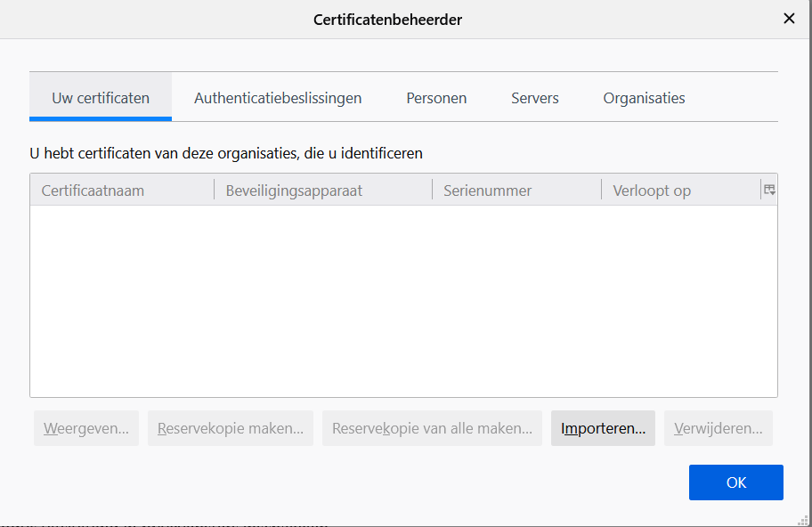This screenshot has height=527, width=812.
Task: Open the column picker icon in table header
Action: 769,190
